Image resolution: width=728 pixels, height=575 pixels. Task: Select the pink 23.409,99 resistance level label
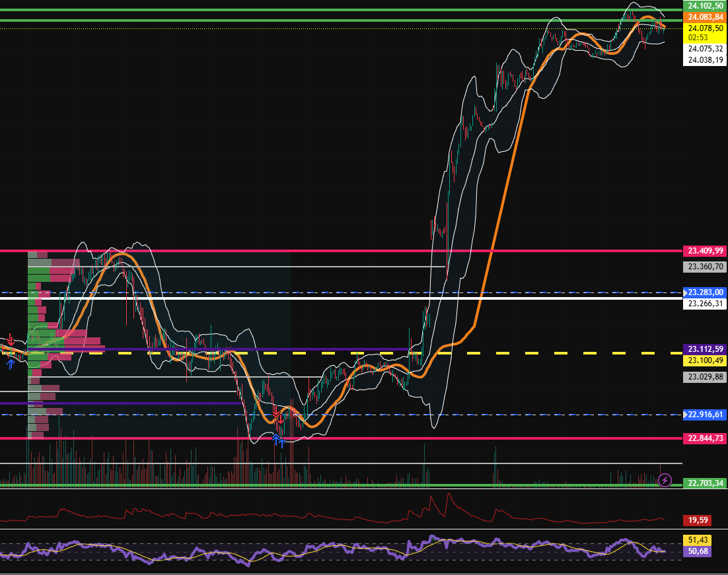tap(705, 251)
